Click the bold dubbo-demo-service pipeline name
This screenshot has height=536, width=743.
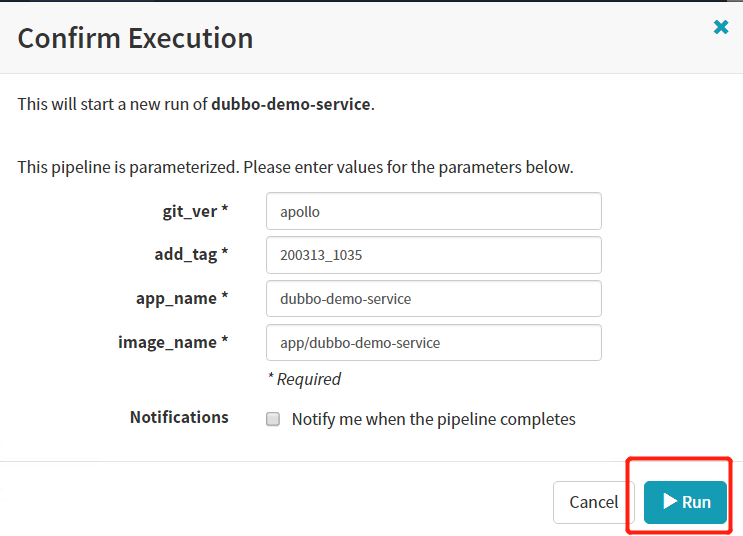[x=290, y=104]
